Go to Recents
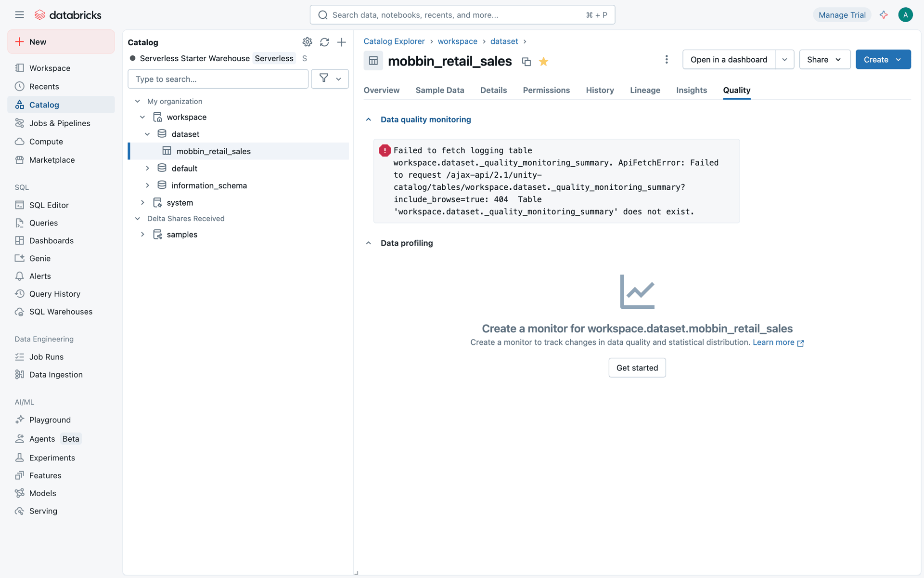924x578 pixels. [x=61, y=86]
